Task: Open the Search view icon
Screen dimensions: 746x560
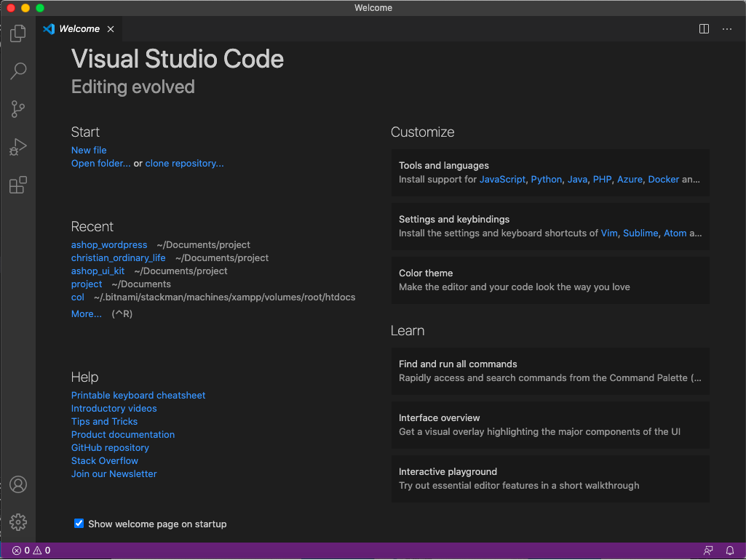Action: (x=18, y=71)
